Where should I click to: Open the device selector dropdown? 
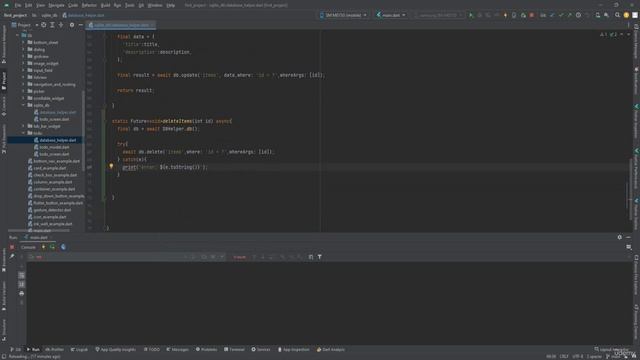coord(343,15)
